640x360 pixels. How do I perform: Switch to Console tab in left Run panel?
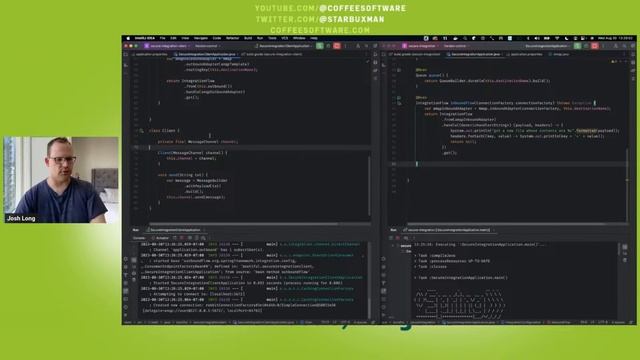[139, 238]
